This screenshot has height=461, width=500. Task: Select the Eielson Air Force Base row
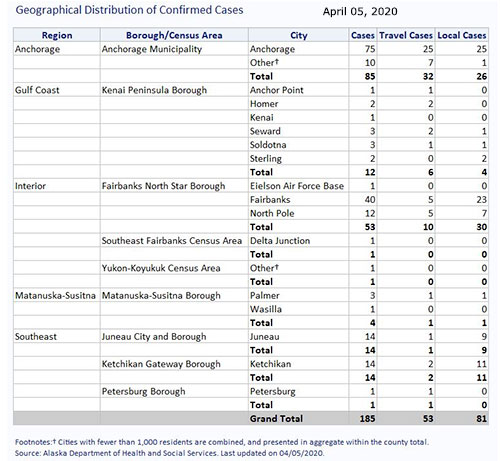(251, 186)
